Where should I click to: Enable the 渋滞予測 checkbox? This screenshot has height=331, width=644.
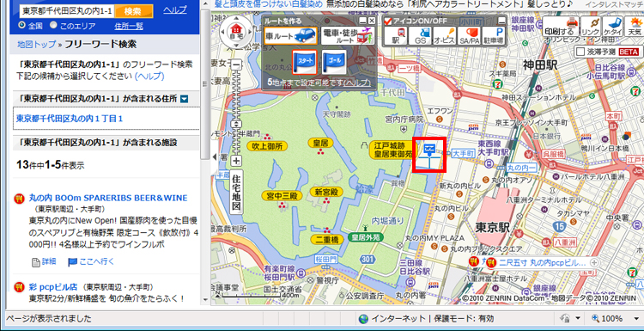(x=580, y=52)
